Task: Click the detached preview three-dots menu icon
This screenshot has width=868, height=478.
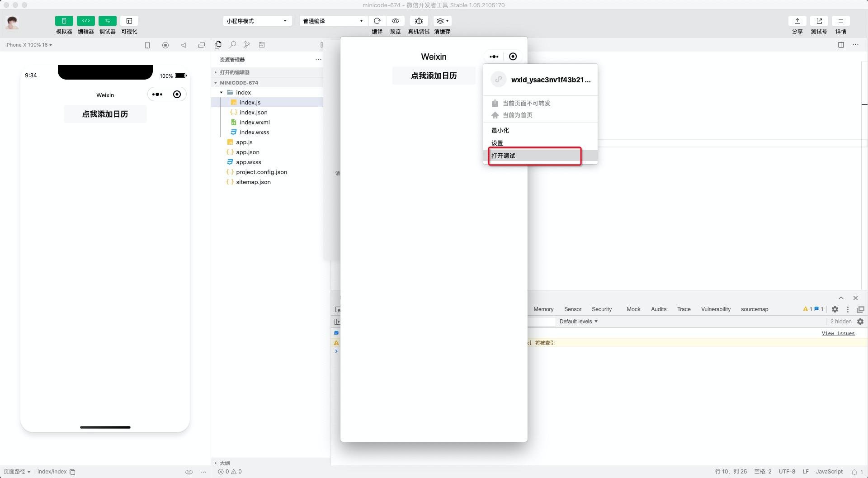Action: (x=494, y=57)
